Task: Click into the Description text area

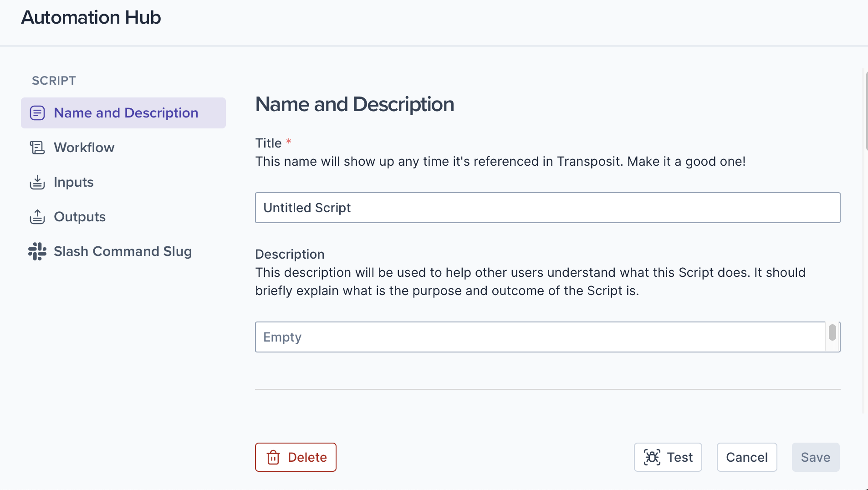Action: [540, 337]
